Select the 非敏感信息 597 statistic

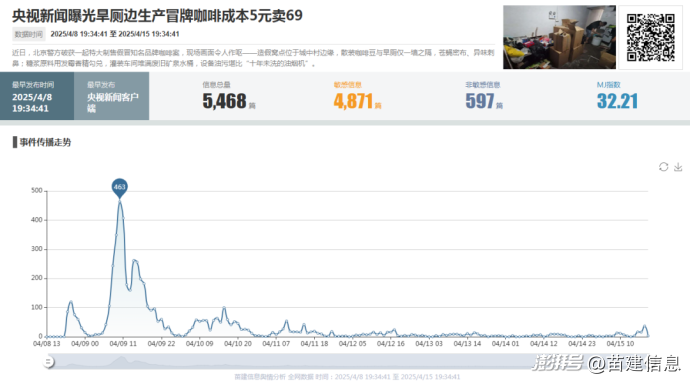tap(484, 96)
